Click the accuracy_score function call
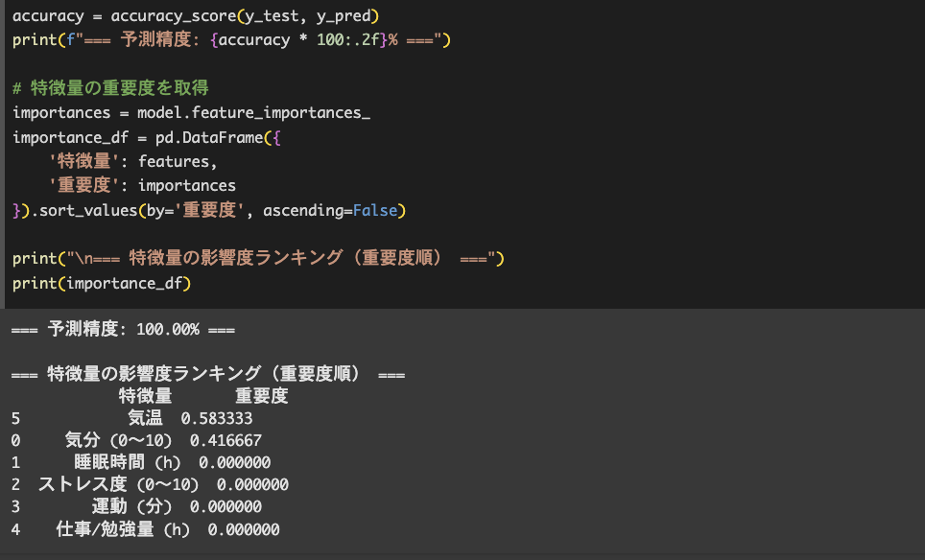Screen dimensions: 925x560 245,16
